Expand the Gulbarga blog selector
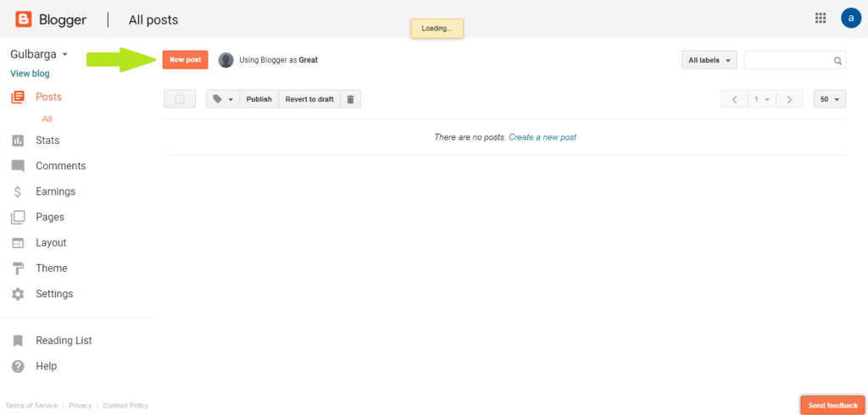This screenshot has width=868, height=415. pyautogui.click(x=39, y=54)
